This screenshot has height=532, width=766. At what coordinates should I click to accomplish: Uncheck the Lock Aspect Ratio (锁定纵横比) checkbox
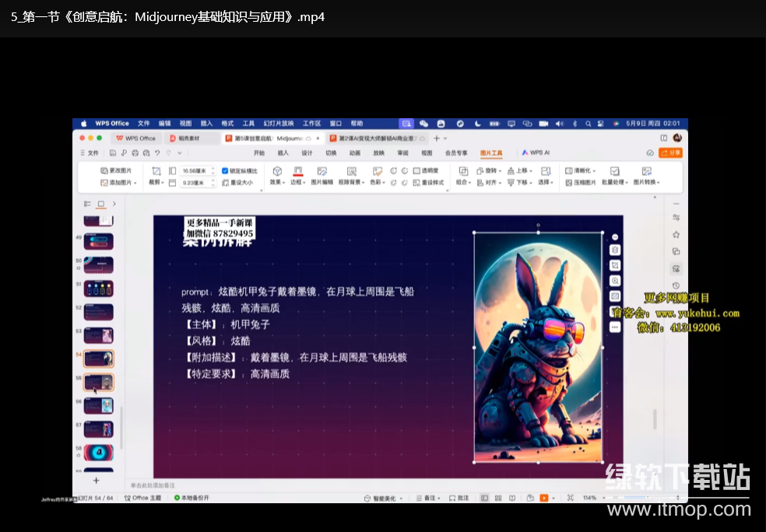(x=225, y=170)
